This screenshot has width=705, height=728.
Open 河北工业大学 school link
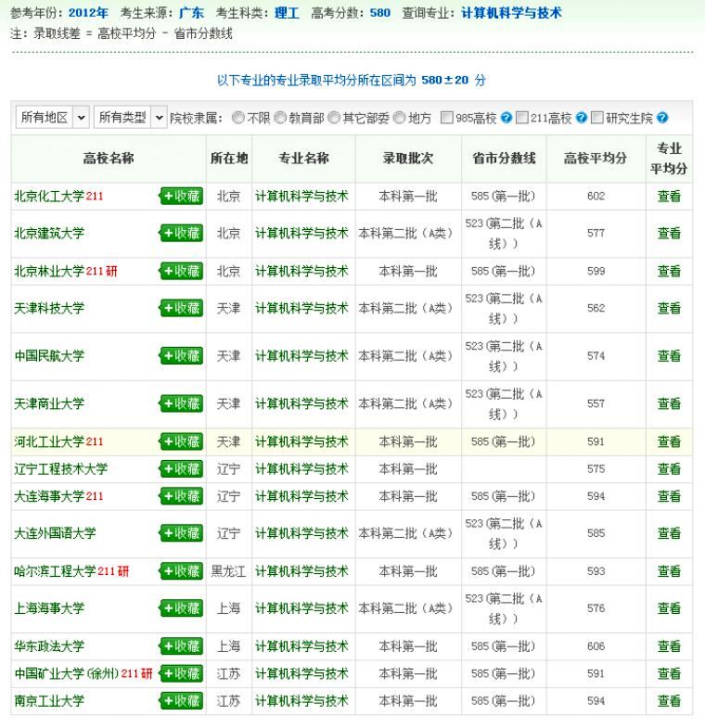pyautogui.click(x=49, y=441)
